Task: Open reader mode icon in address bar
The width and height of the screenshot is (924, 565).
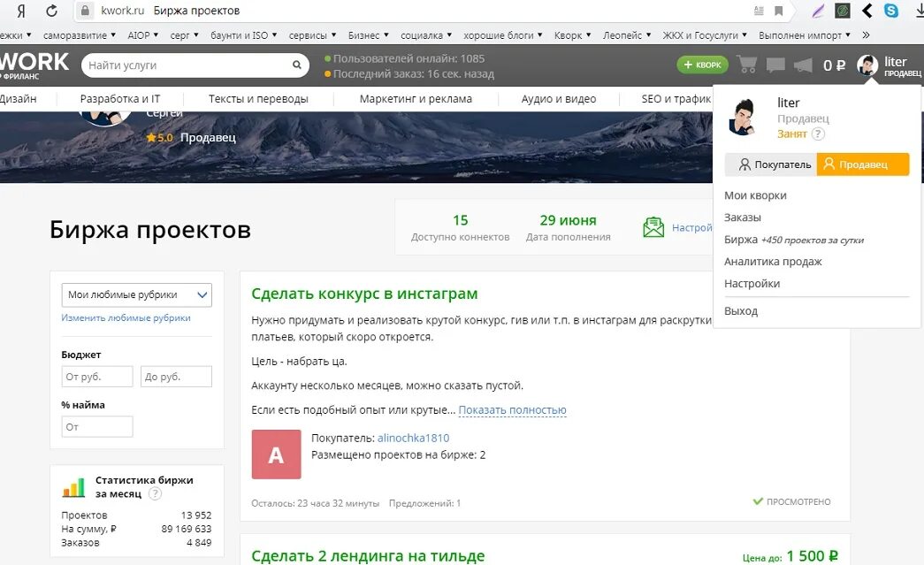Action: tap(759, 11)
